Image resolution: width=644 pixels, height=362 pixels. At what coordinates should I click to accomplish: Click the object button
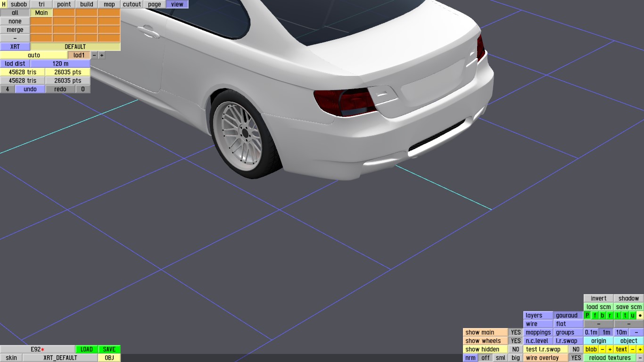pyautogui.click(x=629, y=341)
